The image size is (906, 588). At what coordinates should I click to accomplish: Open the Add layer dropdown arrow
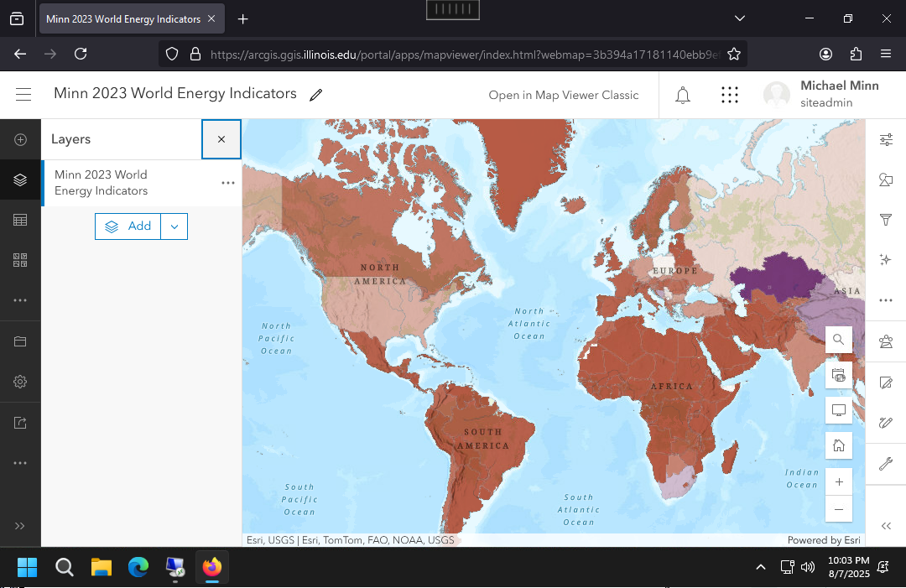pyautogui.click(x=174, y=226)
